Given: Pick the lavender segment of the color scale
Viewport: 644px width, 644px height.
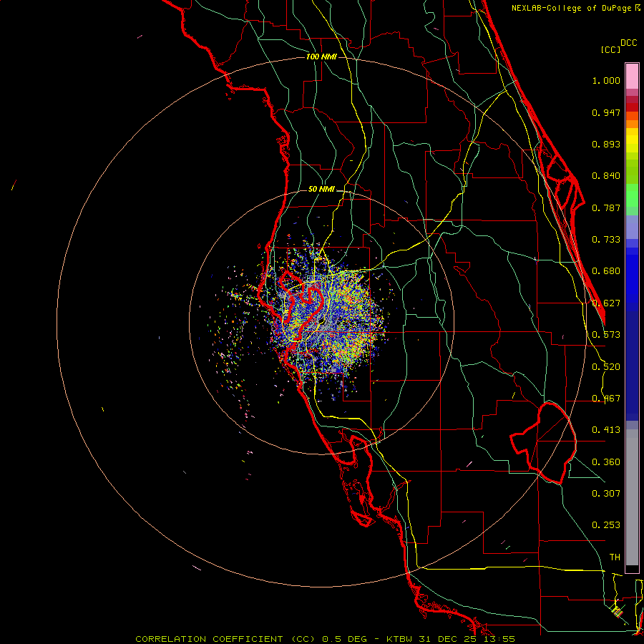Looking at the screenshot, I should (632, 227).
